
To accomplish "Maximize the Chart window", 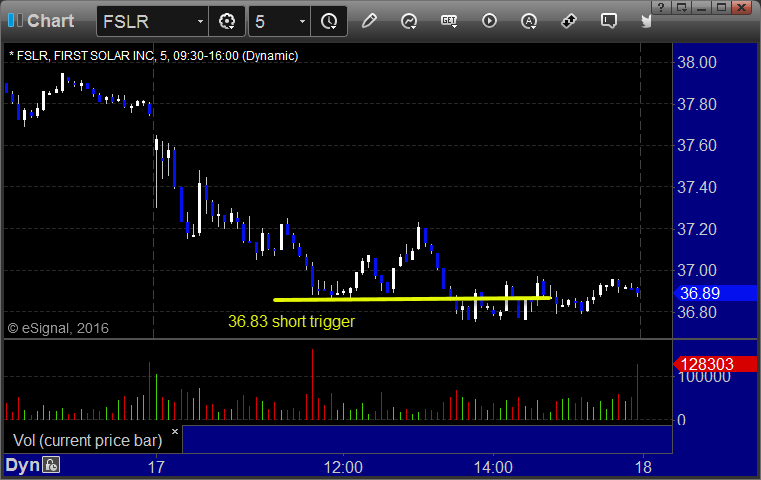I will pyautogui.click(x=722, y=7).
